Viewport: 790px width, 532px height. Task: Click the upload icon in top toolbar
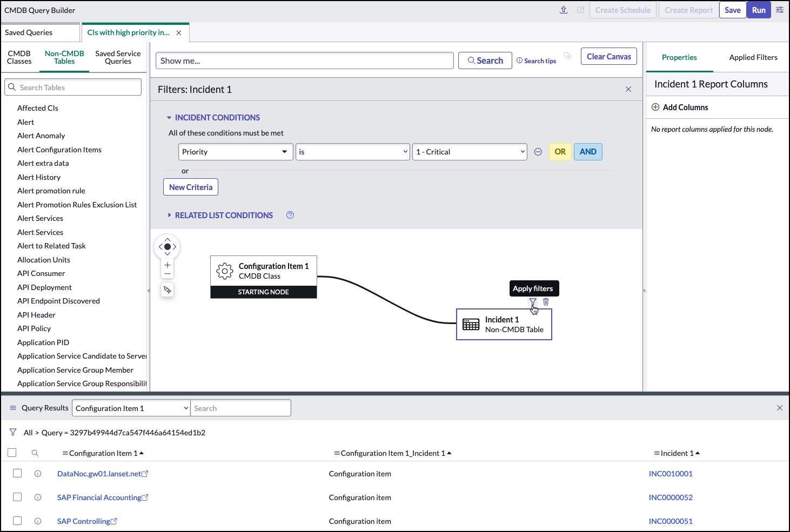coord(563,10)
